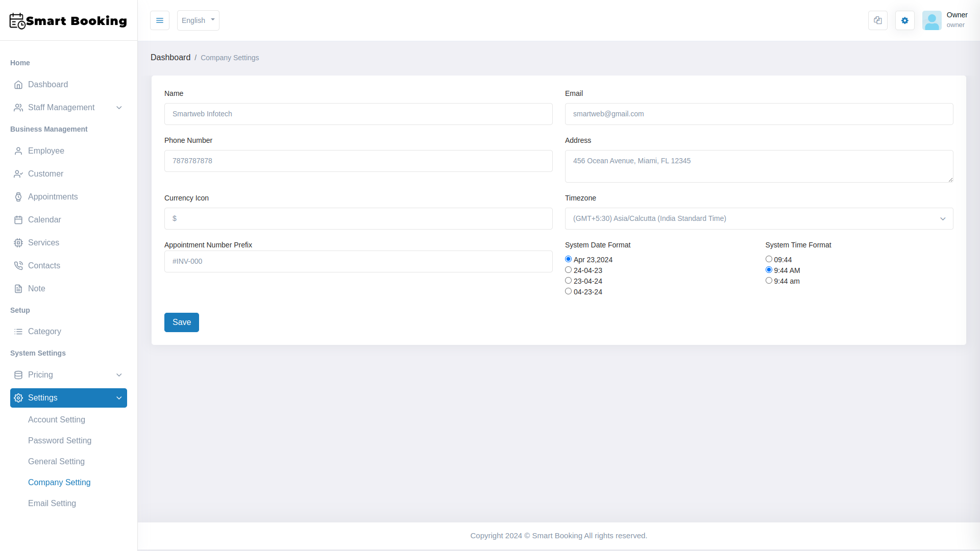Open Services from the sidebar

pos(44,242)
